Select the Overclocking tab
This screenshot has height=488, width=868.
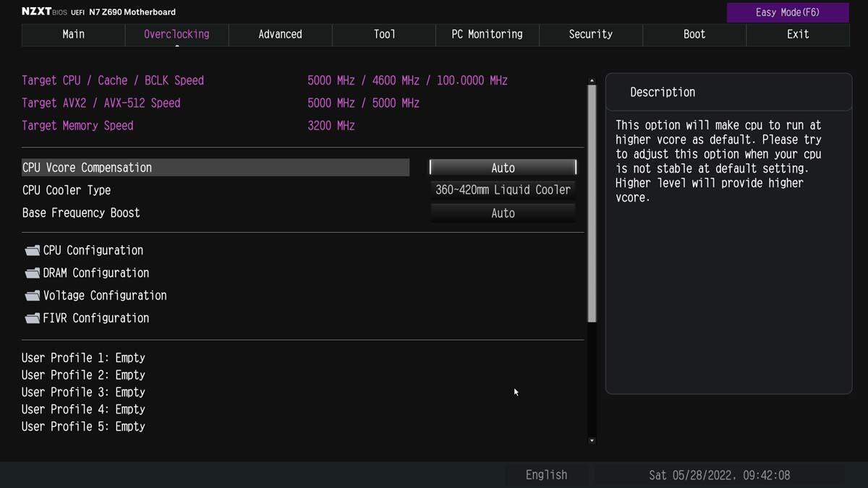176,34
